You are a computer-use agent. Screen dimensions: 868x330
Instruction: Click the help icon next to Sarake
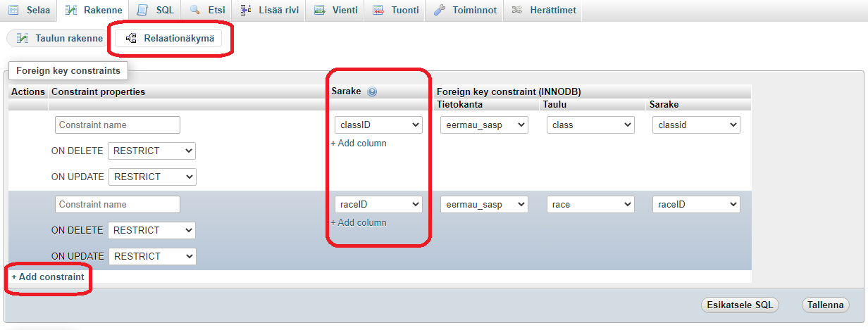pos(372,92)
